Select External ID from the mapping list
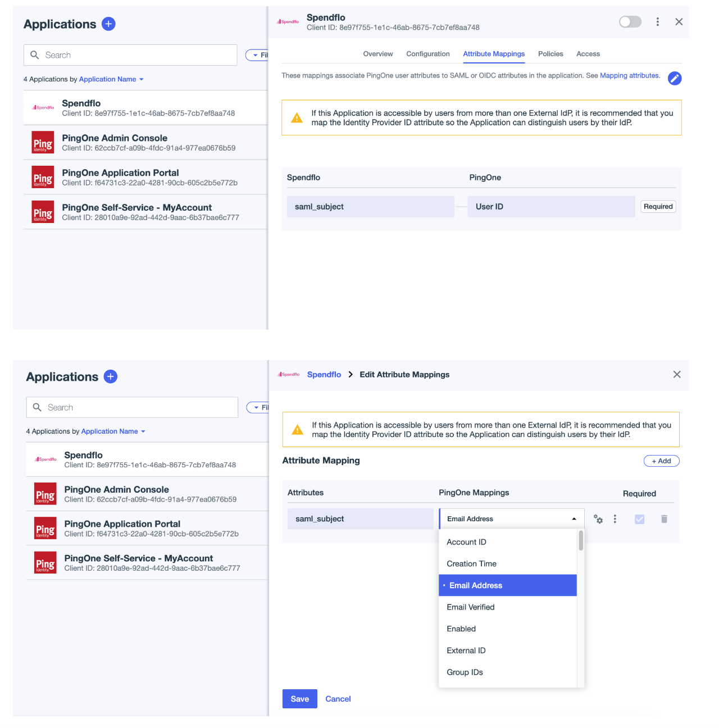Image resolution: width=719 pixels, height=728 pixels. [508, 650]
